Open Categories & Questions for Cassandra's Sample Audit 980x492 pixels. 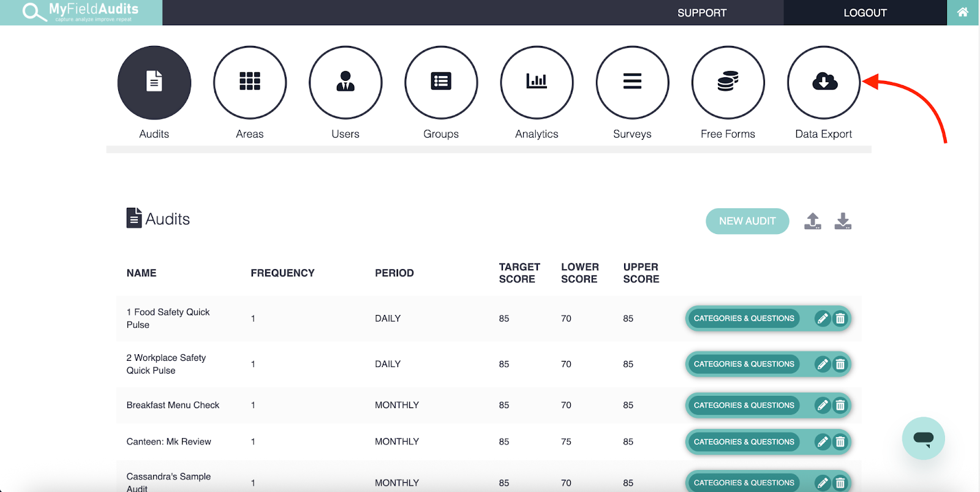point(744,483)
